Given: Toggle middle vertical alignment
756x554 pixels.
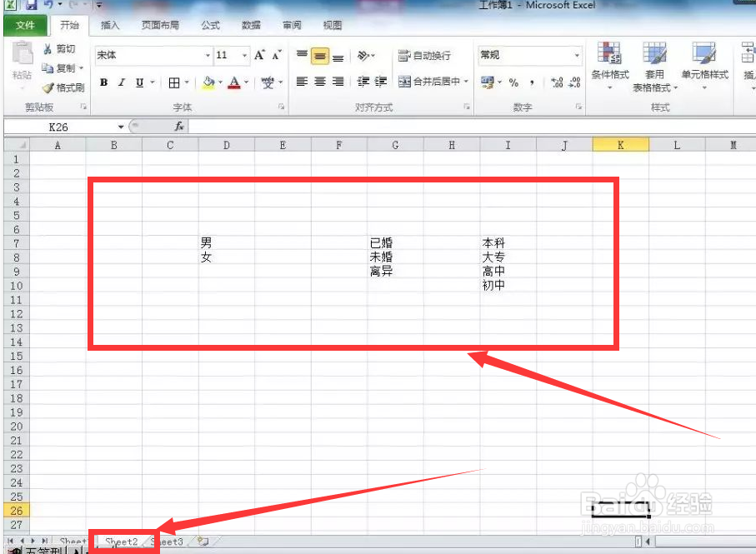Looking at the screenshot, I should 320,56.
